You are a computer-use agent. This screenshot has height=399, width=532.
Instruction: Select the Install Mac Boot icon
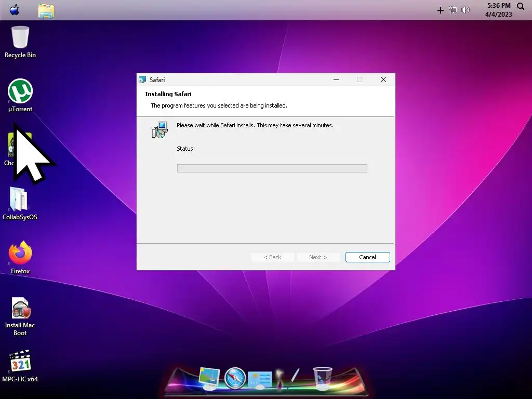coord(20,316)
